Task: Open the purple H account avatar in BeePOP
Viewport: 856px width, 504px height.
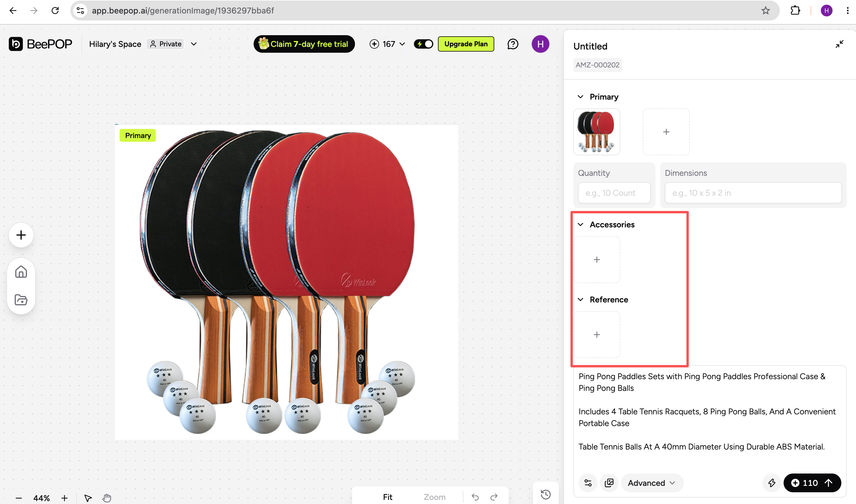Action: click(x=541, y=44)
